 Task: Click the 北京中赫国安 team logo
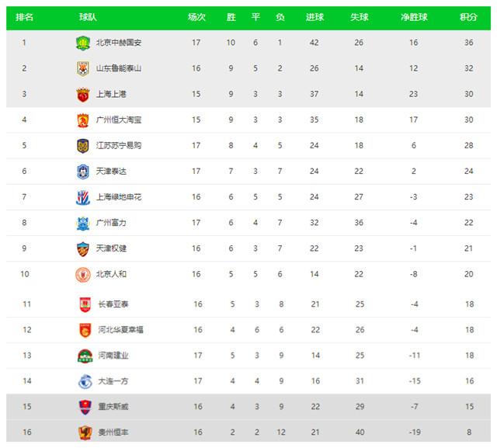tap(83, 43)
